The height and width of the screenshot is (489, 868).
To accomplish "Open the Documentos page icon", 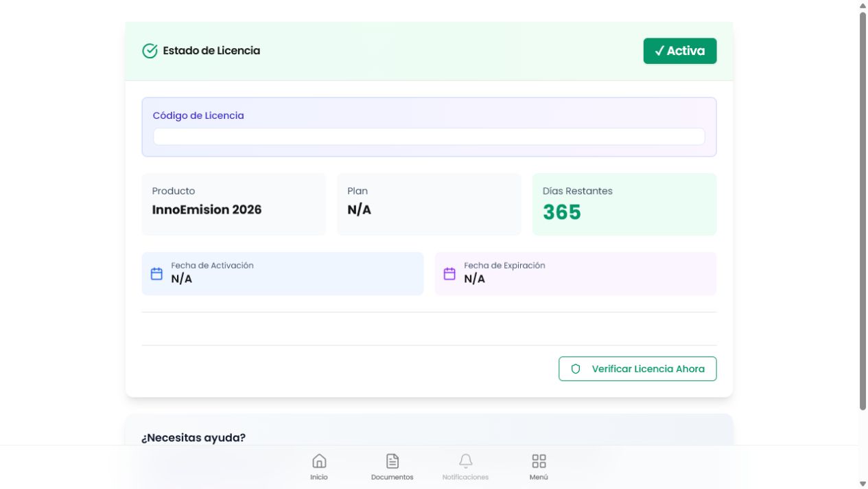I will (x=392, y=461).
